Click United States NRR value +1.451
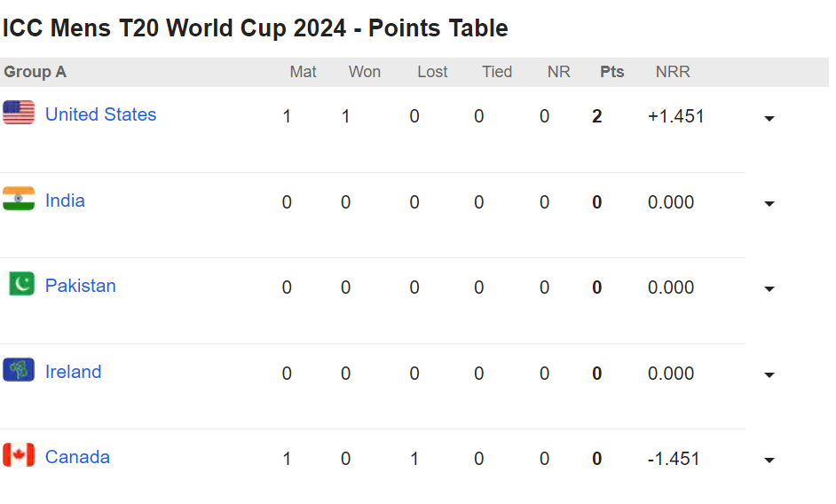The height and width of the screenshot is (504, 836). 676,116
